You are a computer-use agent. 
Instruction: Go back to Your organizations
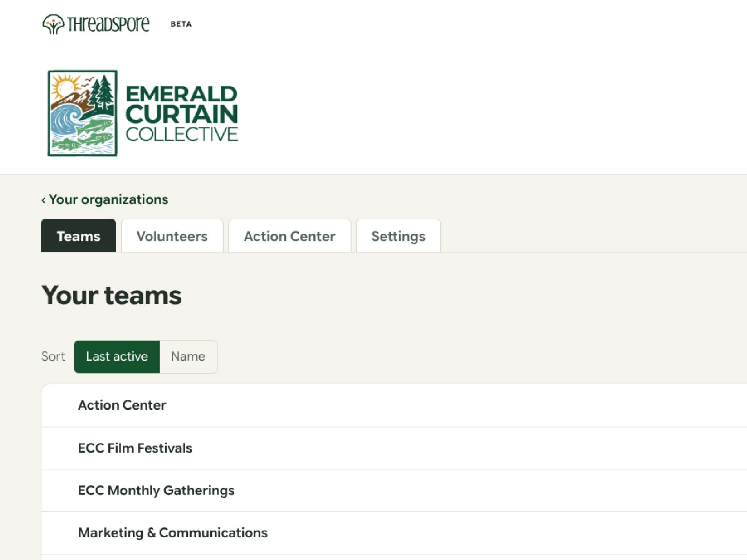[105, 199]
